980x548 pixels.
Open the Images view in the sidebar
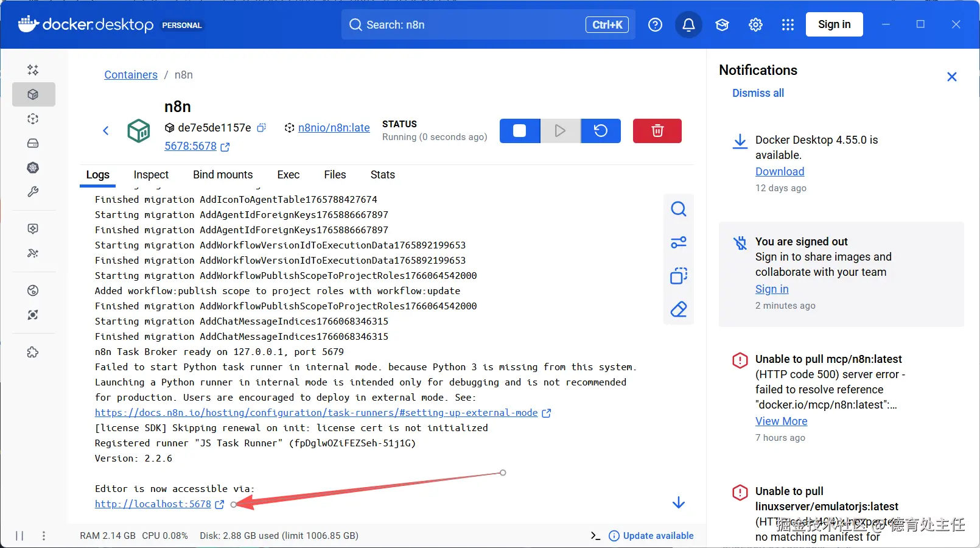point(33,119)
